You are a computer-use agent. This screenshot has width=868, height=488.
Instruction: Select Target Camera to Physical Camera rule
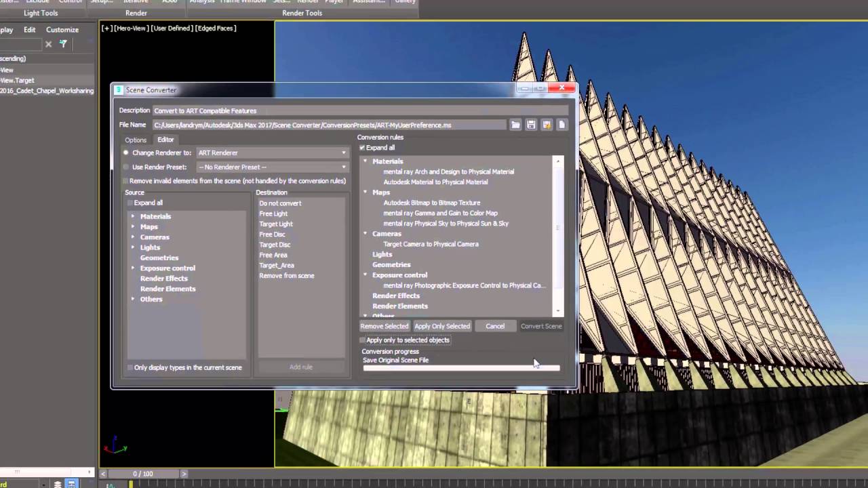point(431,244)
